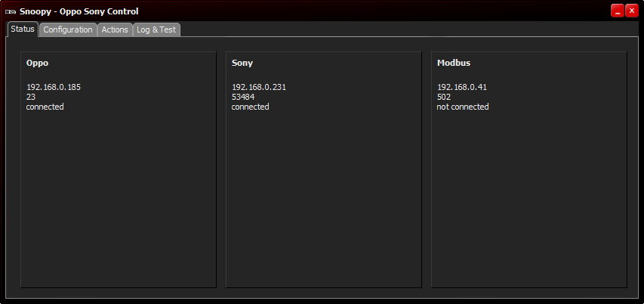The width and height of the screenshot is (644, 304).
Task: Click the Oppo panel heading
Action: (x=38, y=63)
